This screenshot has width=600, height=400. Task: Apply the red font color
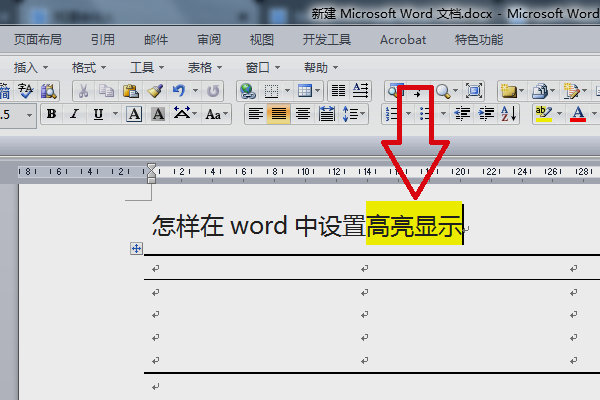[578, 114]
